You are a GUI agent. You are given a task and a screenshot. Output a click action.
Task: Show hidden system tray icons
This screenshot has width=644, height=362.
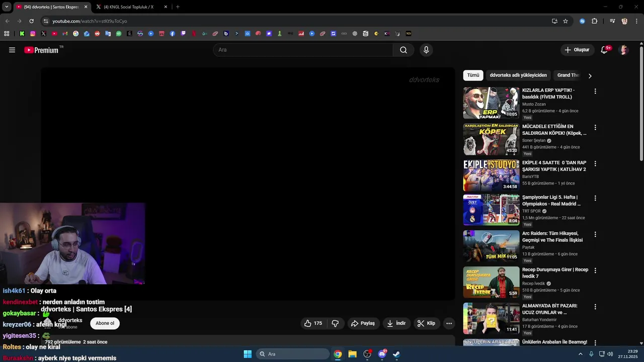point(580,354)
